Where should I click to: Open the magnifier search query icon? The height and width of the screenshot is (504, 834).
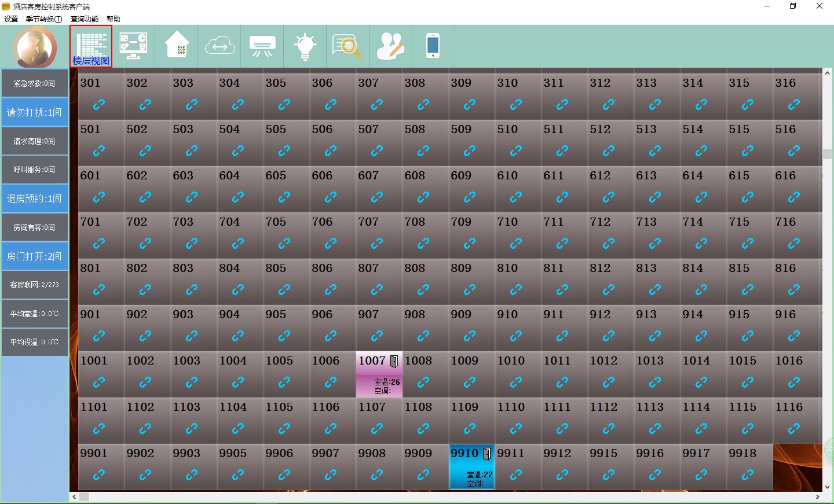point(347,46)
